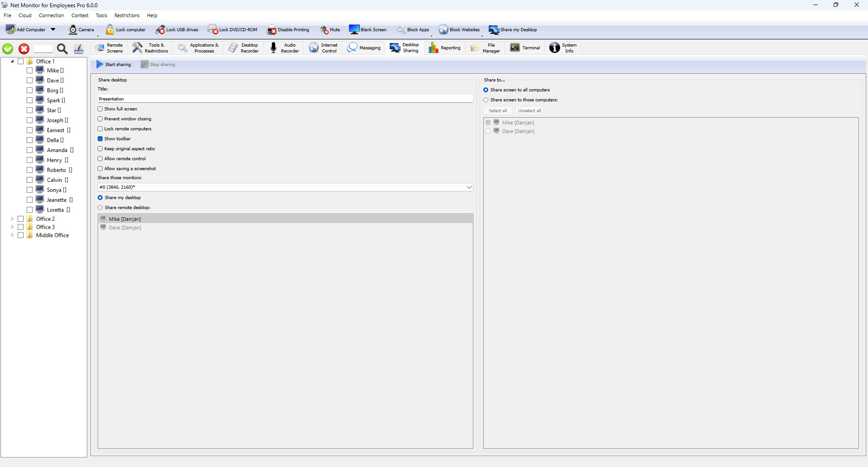Click the Mute toolbar icon
The image size is (868, 467).
click(325, 30)
